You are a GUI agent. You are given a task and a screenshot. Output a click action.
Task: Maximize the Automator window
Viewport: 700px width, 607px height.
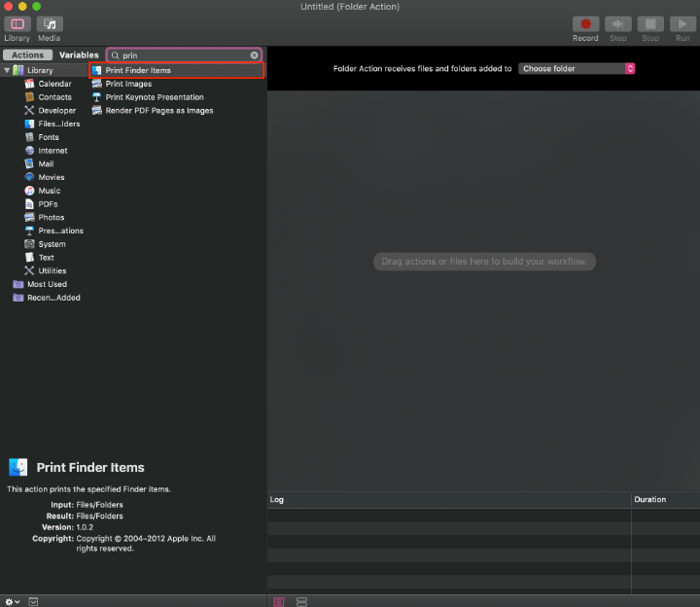(37, 6)
